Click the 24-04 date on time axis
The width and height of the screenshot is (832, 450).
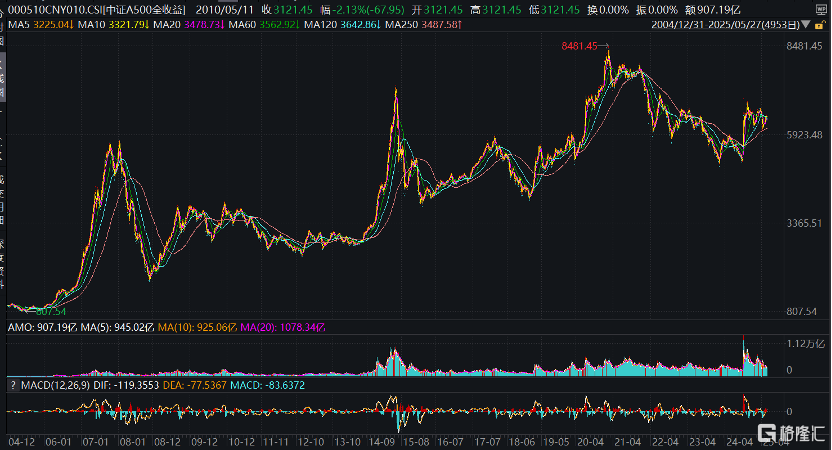[739, 442]
